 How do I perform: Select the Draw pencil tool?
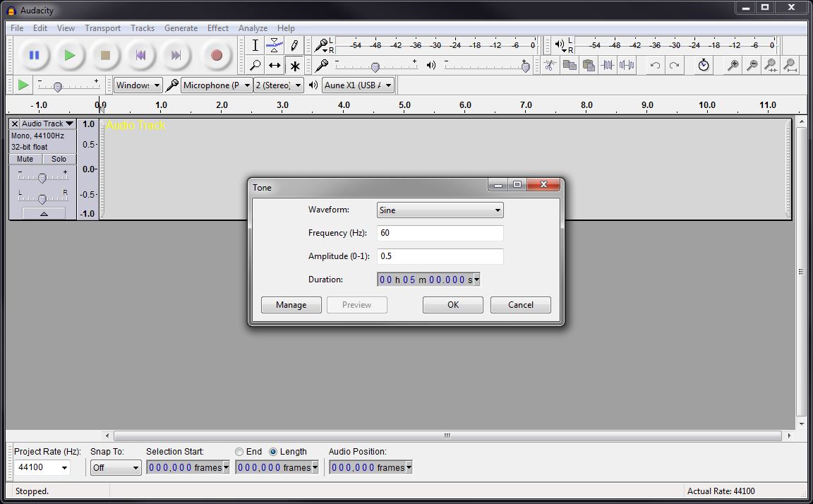click(x=294, y=46)
